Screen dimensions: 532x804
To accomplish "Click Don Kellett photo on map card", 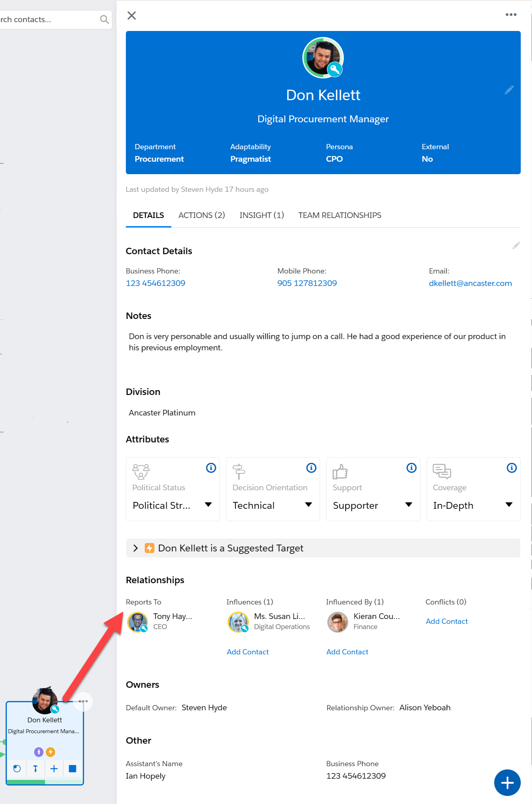I will (45, 700).
